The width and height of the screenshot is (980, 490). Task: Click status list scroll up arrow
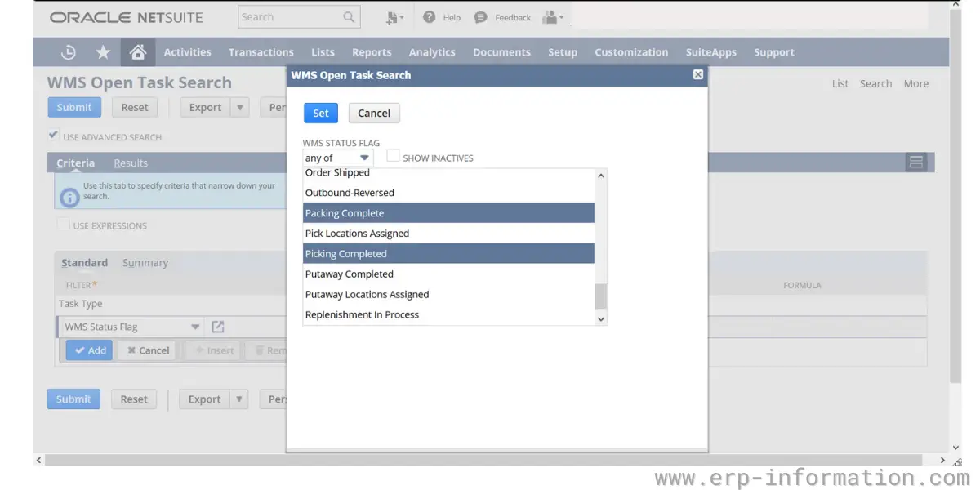pyautogui.click(x=601, y=176)
